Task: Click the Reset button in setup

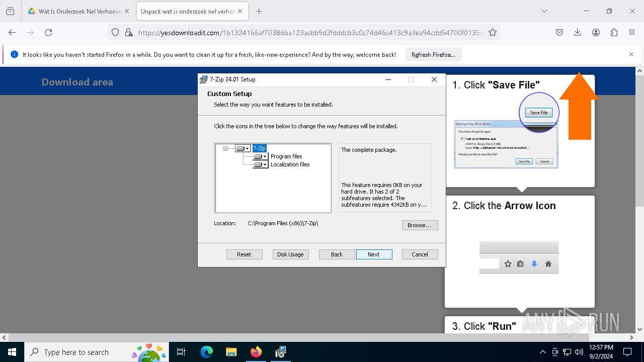Action: tap(244, 254)
